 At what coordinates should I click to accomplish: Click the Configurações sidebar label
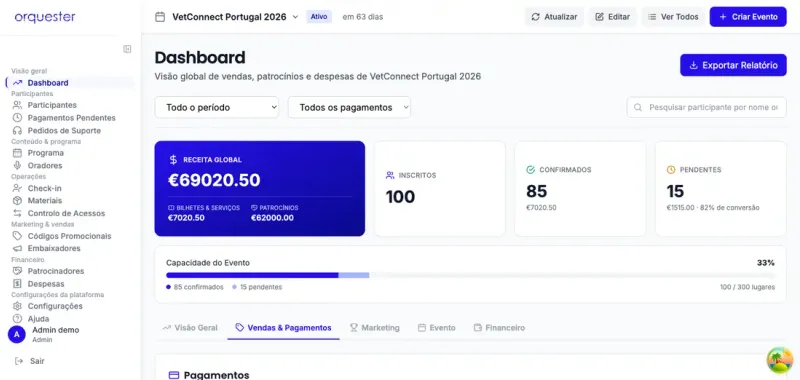55,306
